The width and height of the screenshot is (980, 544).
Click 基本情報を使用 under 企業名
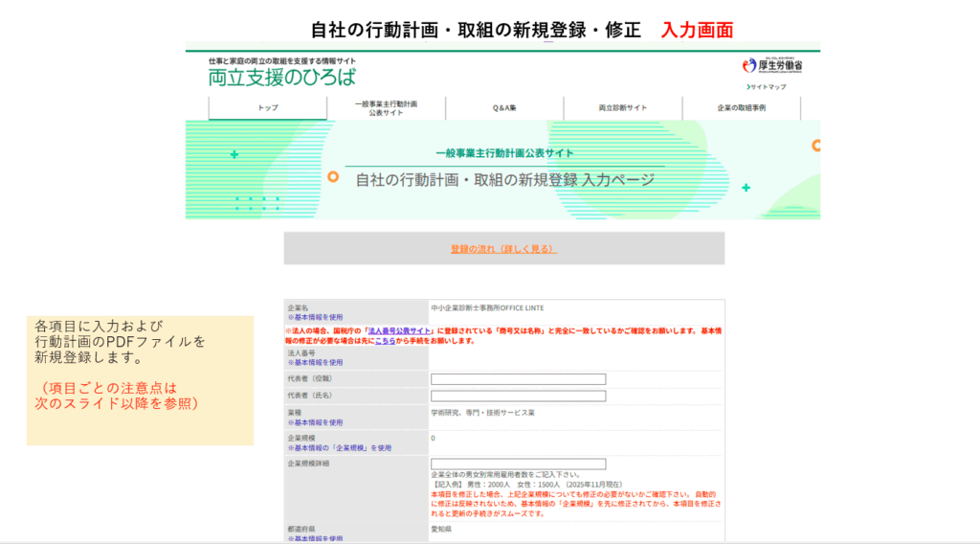315,317
